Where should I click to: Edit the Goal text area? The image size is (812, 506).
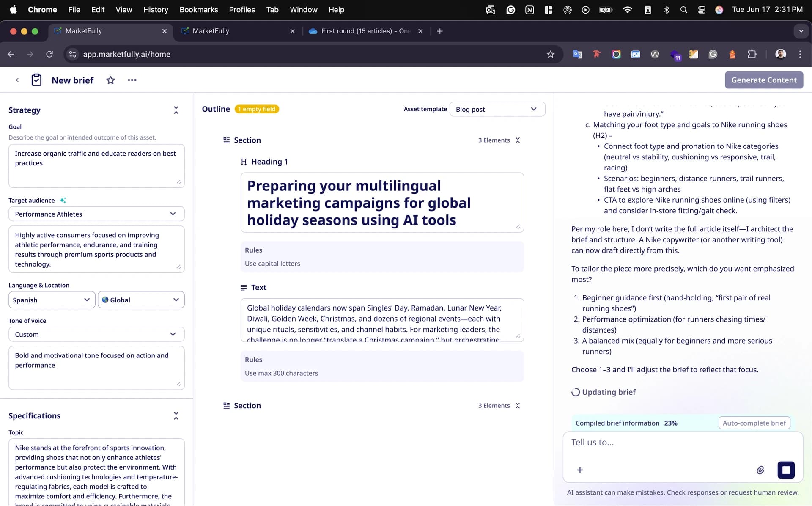[x=96, y=166]
